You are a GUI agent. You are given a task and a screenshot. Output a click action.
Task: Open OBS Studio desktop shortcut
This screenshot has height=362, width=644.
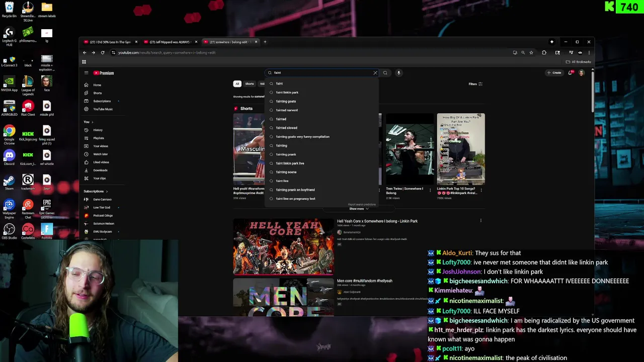pyautogui.click(x=9, y=231)
